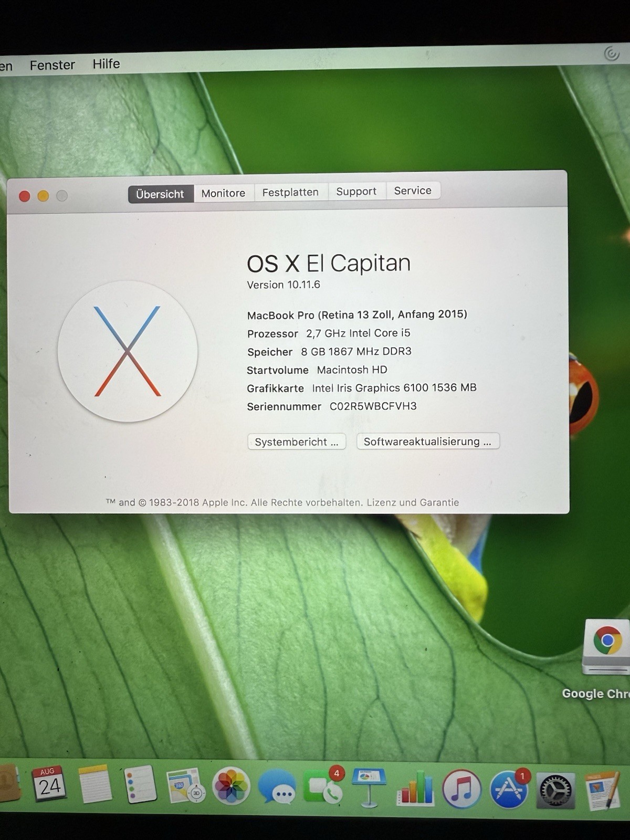Switch to the Service tab
Screen dimensions: 630x840
[x=413, y=191]
